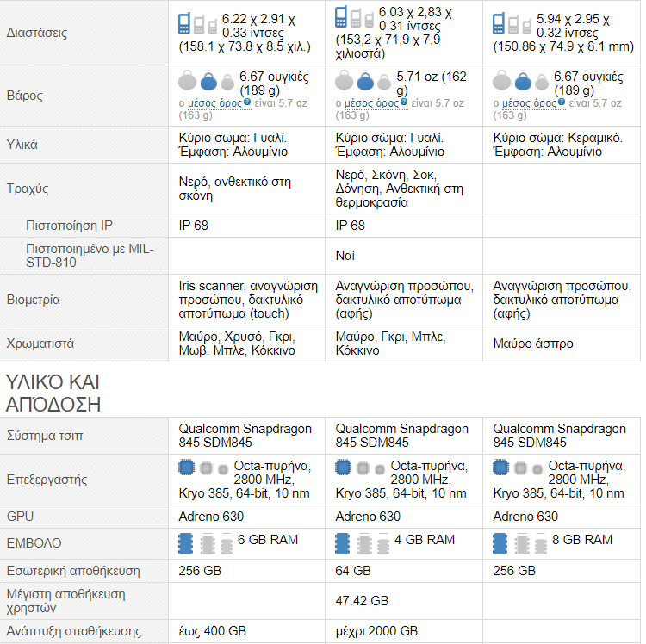Click the first phone's Adreno 630 value
Viewport: 646px width, 644px height.
211,517
